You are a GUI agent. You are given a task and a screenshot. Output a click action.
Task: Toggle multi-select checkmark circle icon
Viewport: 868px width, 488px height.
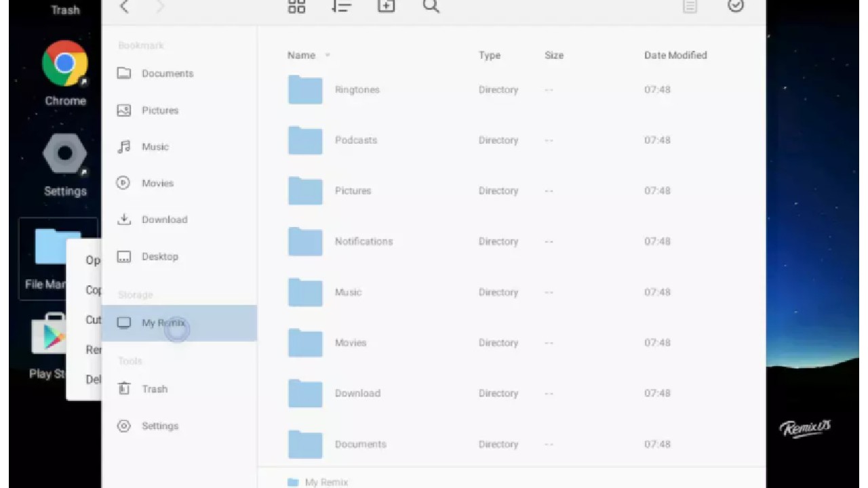[x=736, y=5]
